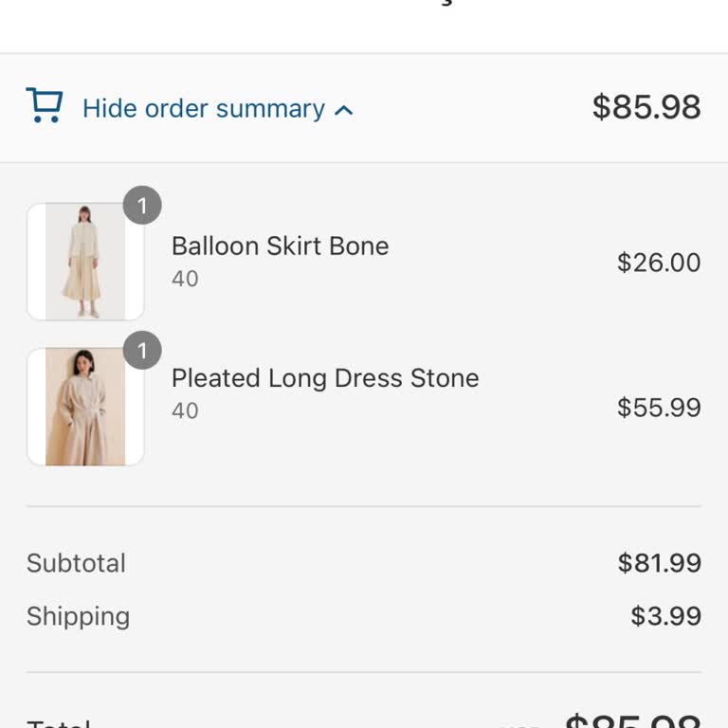Click size 40 under Balloon Skirt Bone

tap(185, 279)
